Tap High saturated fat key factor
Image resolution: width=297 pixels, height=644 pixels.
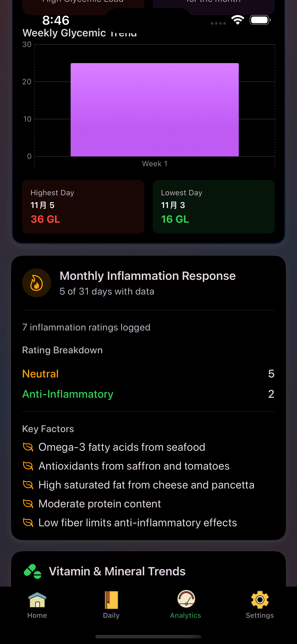click(146, 485)
